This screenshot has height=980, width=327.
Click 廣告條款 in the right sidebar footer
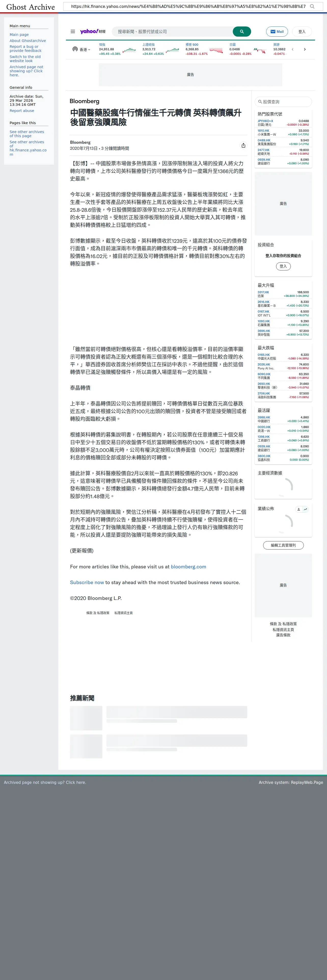pyautogui.click(x=283, y=635)
